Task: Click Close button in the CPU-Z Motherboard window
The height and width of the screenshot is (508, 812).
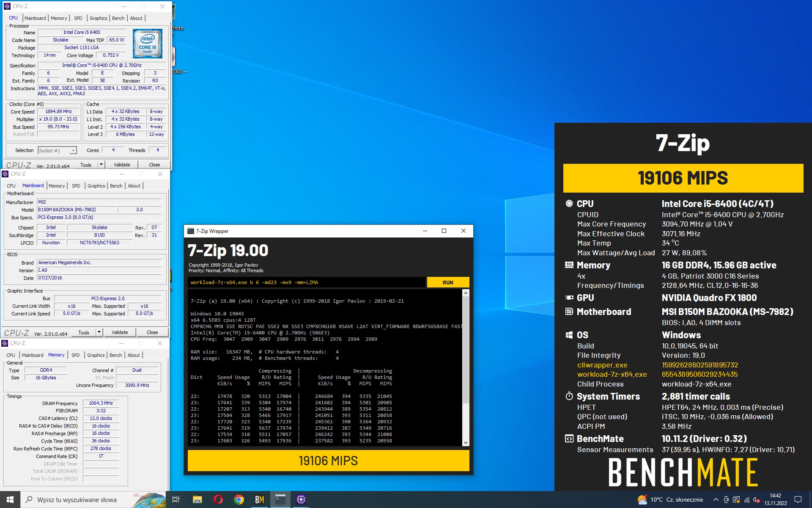Action: pos(152,332)
